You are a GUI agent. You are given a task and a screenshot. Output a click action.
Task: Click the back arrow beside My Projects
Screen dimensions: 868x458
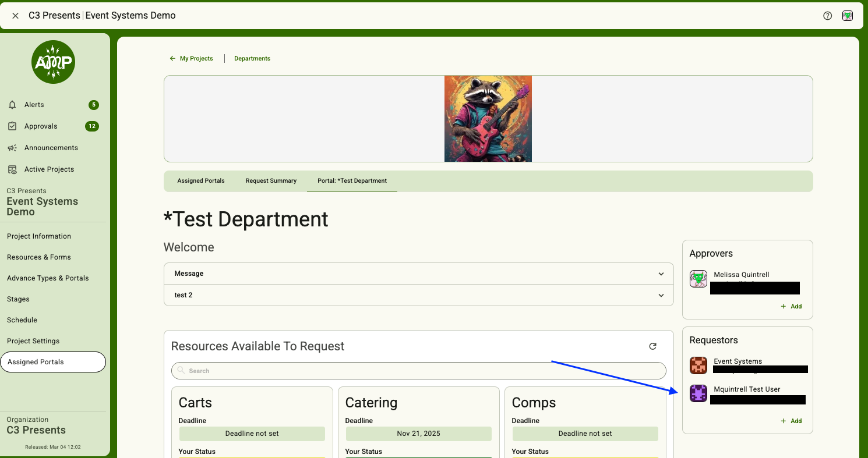[x=172, y=59]
